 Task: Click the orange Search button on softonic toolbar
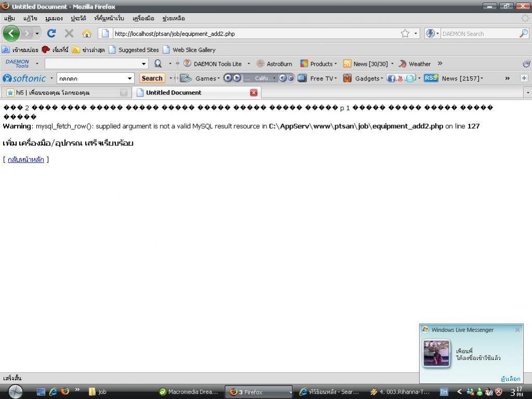152,78
